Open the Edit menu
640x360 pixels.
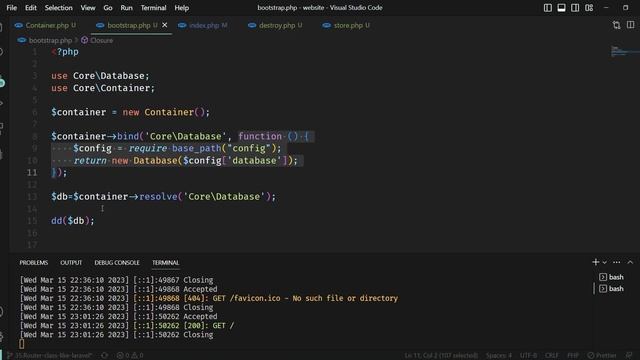click(x=31, y=8)
